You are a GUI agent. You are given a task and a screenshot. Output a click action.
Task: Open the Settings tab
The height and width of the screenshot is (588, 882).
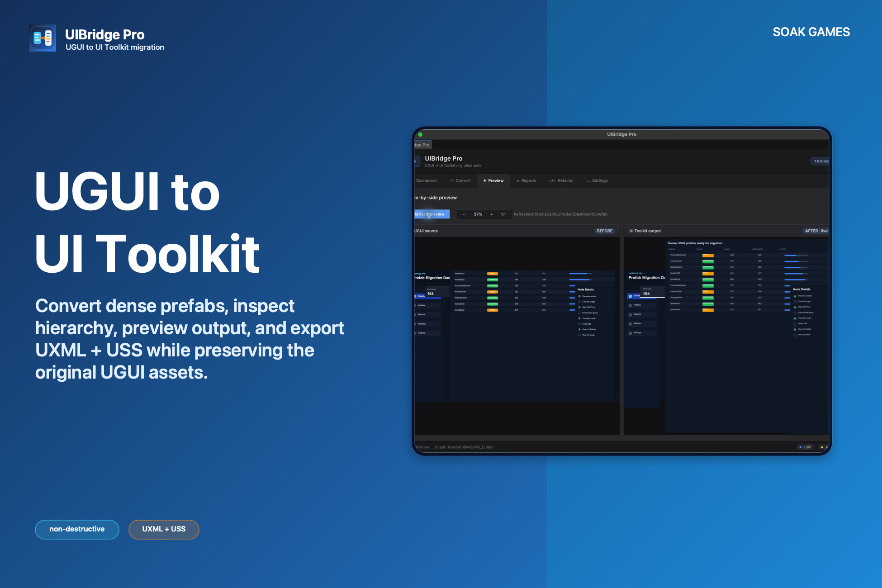click(597, 180)
